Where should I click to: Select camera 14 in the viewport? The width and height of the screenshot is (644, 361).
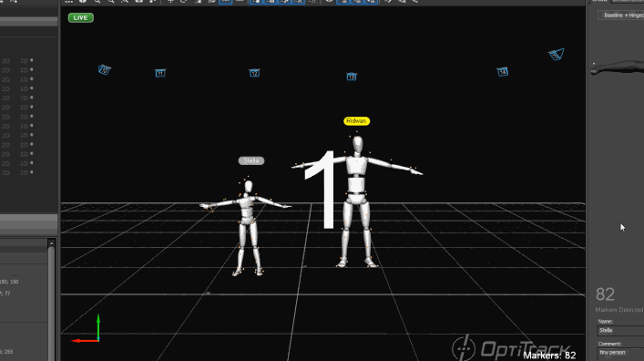point(502,72)
